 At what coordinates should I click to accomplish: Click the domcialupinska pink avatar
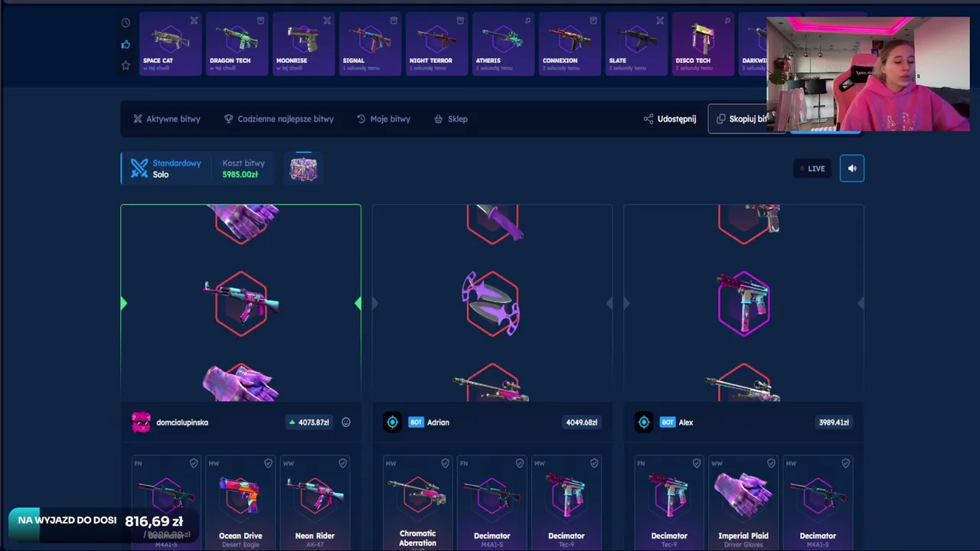point(142,422)
